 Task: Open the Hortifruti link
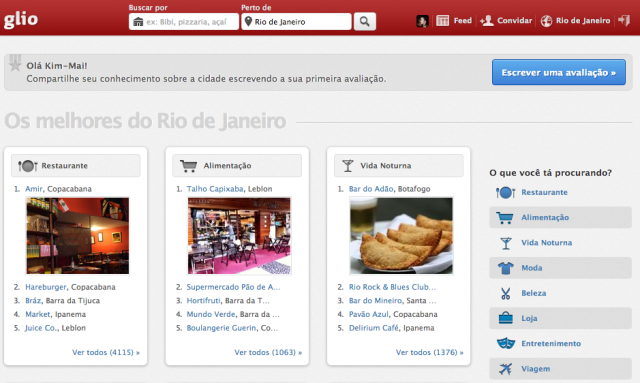[203, 301]
